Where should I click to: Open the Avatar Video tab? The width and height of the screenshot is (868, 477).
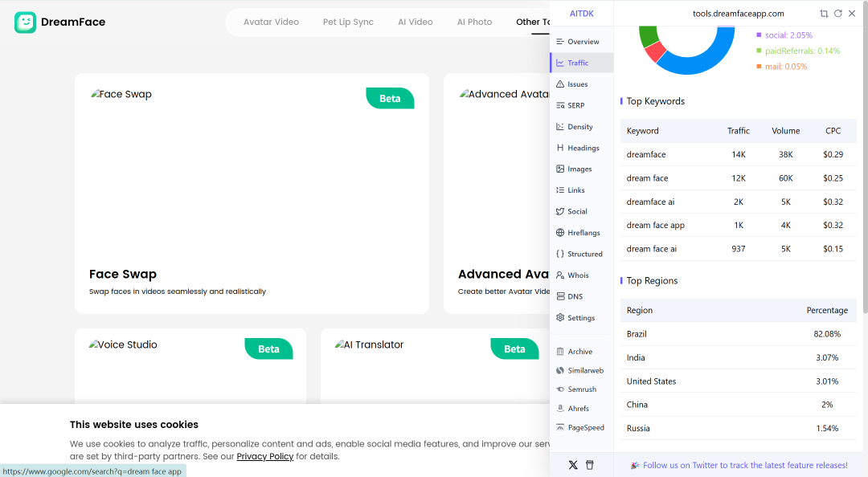[272, 22]
